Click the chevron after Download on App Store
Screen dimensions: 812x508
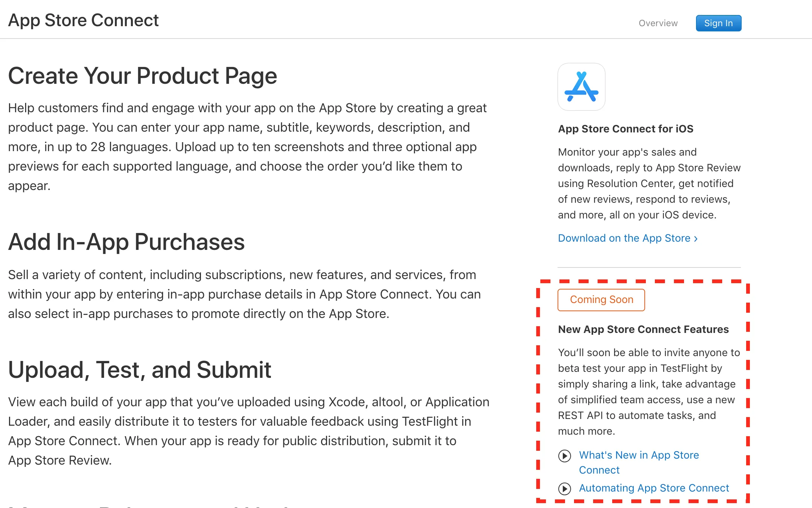click(x=696, y=239)
